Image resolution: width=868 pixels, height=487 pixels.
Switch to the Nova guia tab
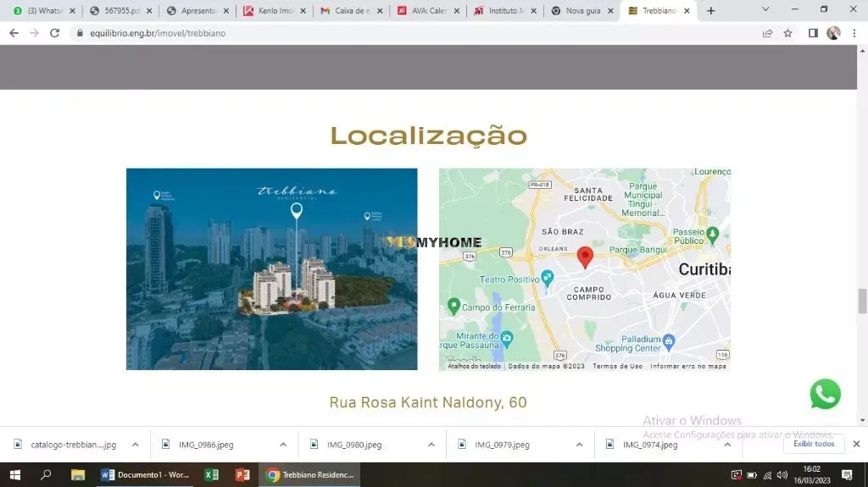pos(581,10)
